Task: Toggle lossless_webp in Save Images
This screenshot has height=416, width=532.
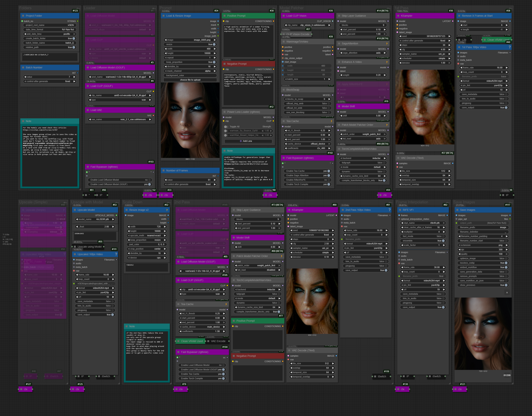Action: (x=483, y=263)
